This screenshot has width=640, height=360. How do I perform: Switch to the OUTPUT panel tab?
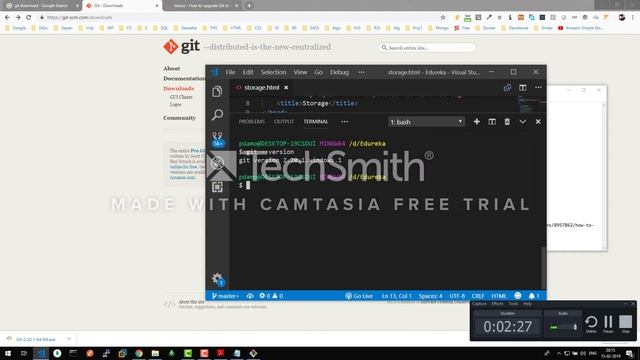click(284, 122)
